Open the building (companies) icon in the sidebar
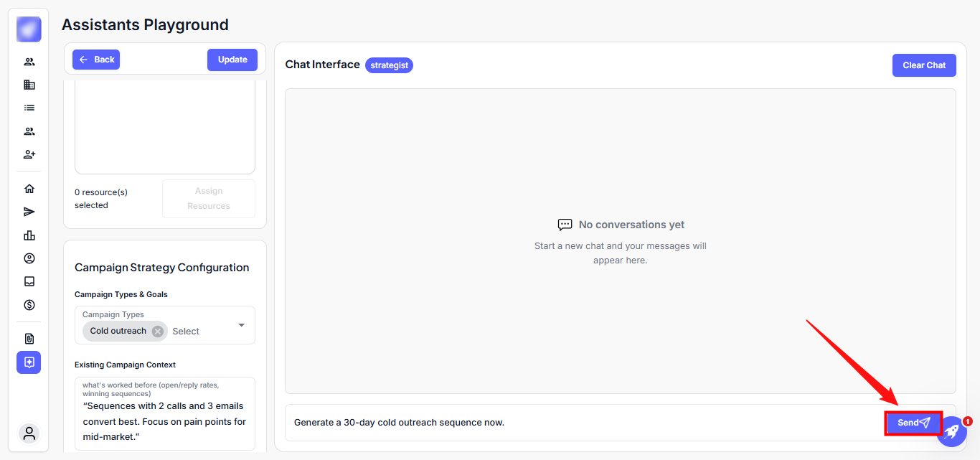The height and width of the screenshot is (460, 980). tap(29, 85)
